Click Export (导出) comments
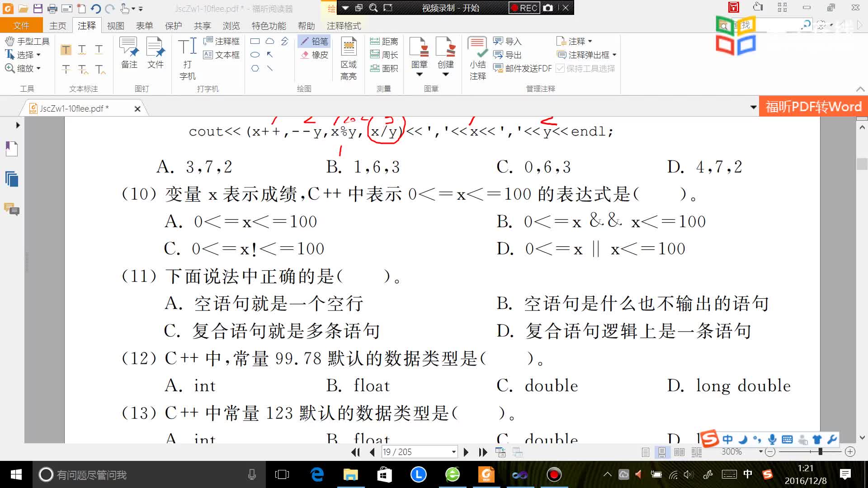Screen dimensions: 868x488 pyautogui.click(x=507, y=55)
